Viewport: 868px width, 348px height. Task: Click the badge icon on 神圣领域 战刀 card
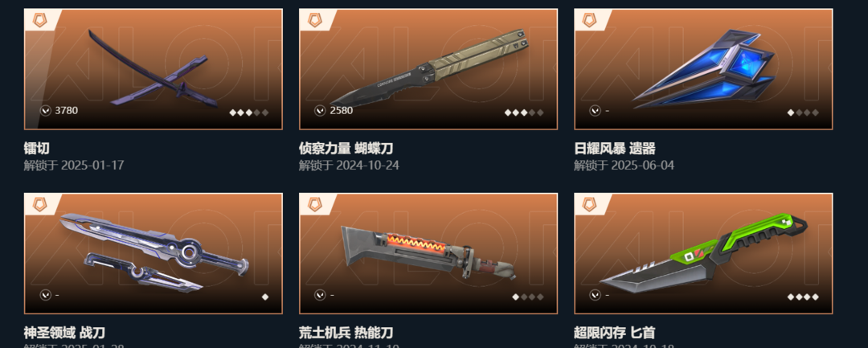[40, 205]
